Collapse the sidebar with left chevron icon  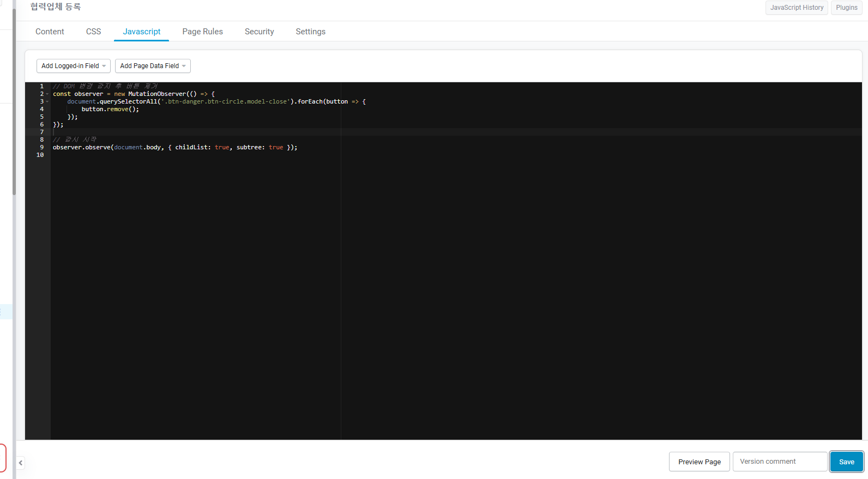(x=21, y=463)
